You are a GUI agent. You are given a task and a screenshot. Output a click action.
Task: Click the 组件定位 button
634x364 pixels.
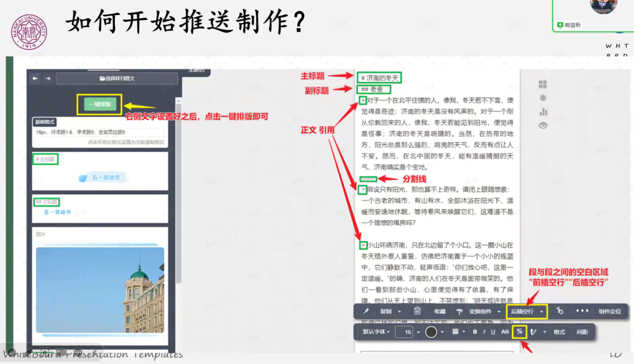[610, 312]
